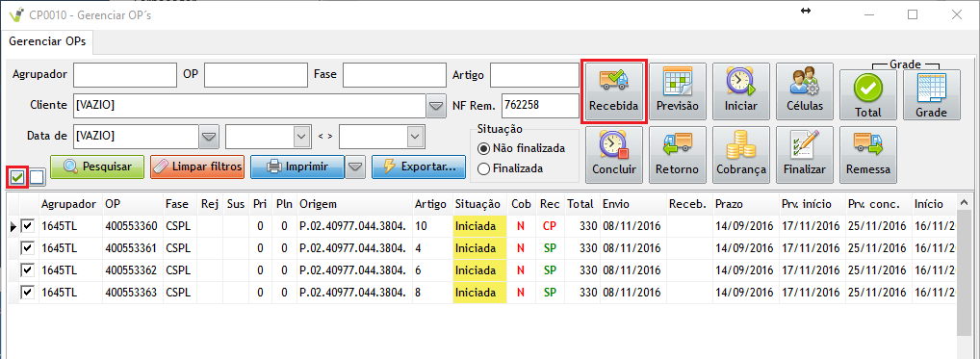Click the Retorno truck button
The width and height of the screenshot is (980, 359).
[678, 155]
